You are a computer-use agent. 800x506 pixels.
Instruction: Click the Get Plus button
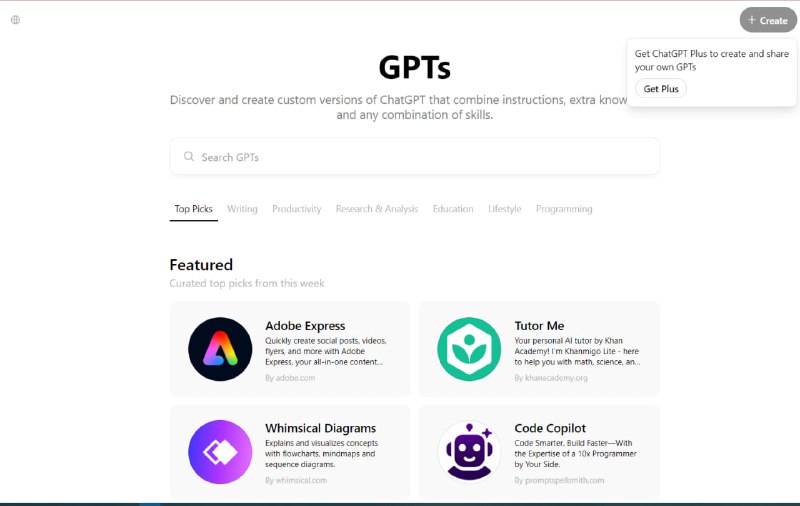click(x=660, y=89)
